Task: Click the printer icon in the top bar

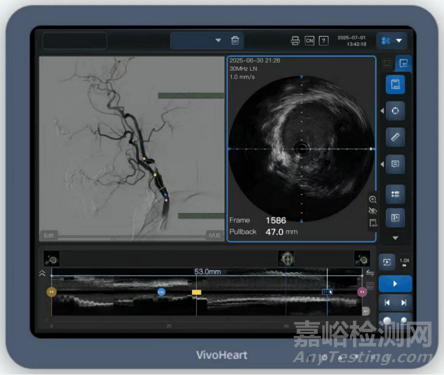Action: point(295,41)
